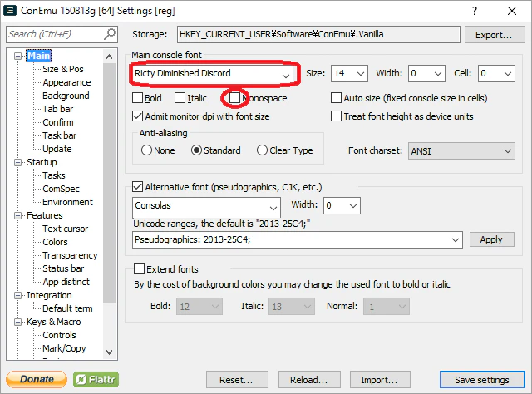Open Update settings page
Image resolution: width=532 pixels, height=394 pixels.
pyautogui.click(x=57, y=149)
